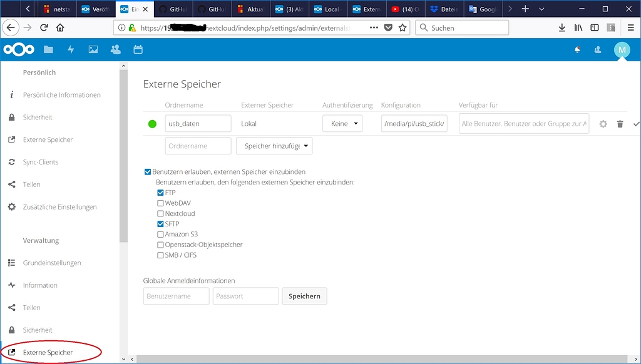The width and height of the screenshot is (641, 364).
Task: Click the horizontal scrollbar at page bottom
Action: 381,359
